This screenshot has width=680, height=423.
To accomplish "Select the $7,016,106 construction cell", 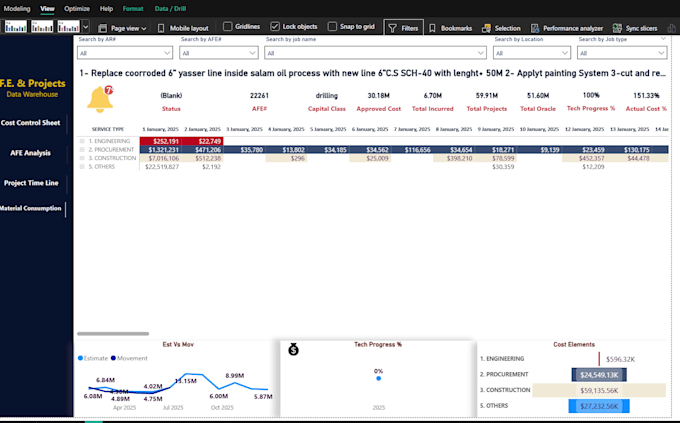I will (x=160, y=158).
